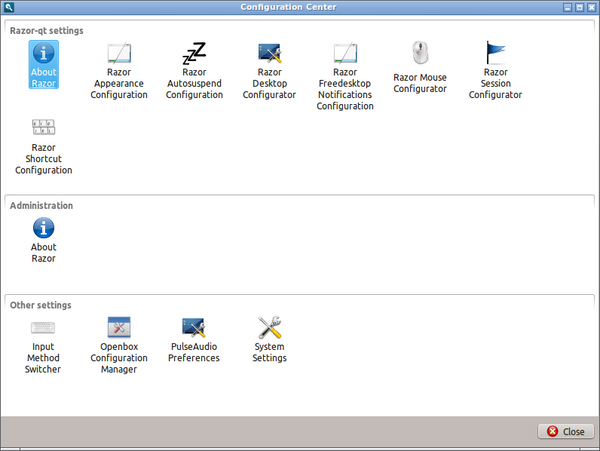The width and height of the screenshot is (600, 451).
Task: Open Razor Session Configurator flag icon
Action: coord(496,53)
